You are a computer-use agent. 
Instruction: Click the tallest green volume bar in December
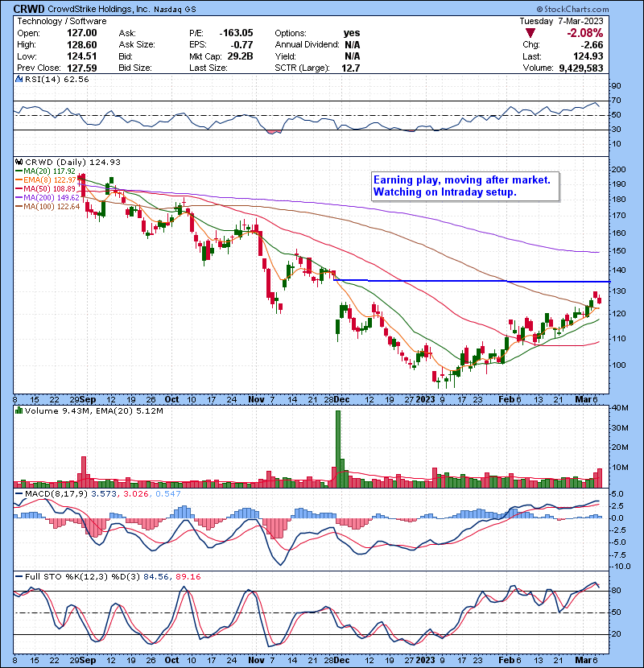338,449
